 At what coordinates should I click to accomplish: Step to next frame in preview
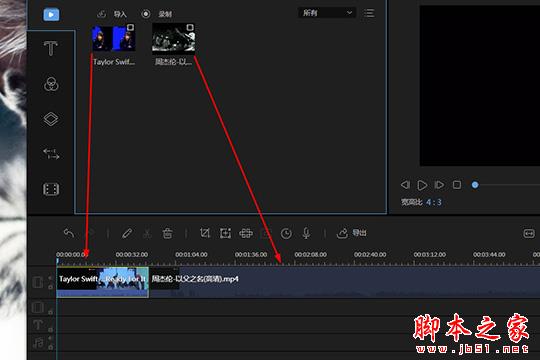439,185
